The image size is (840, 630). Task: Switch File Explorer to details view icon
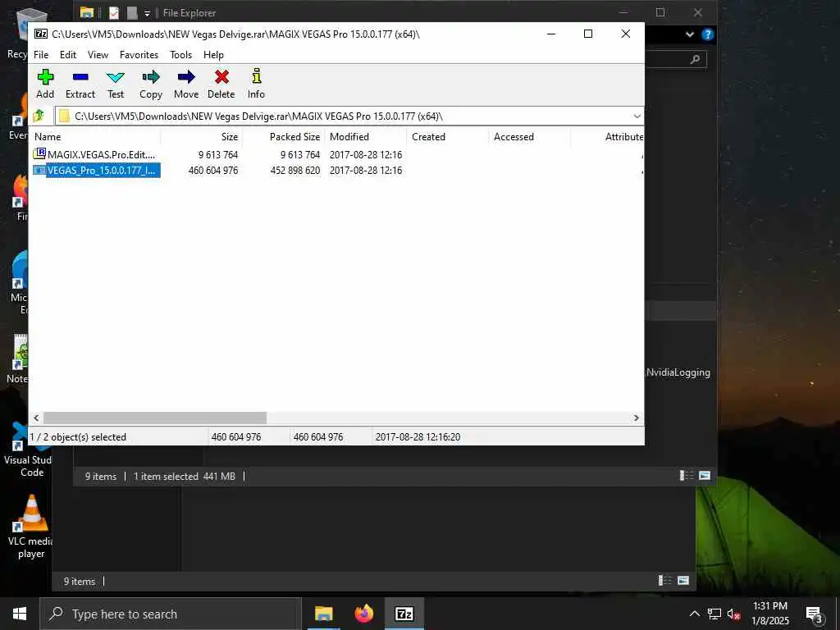coord(686,476)
